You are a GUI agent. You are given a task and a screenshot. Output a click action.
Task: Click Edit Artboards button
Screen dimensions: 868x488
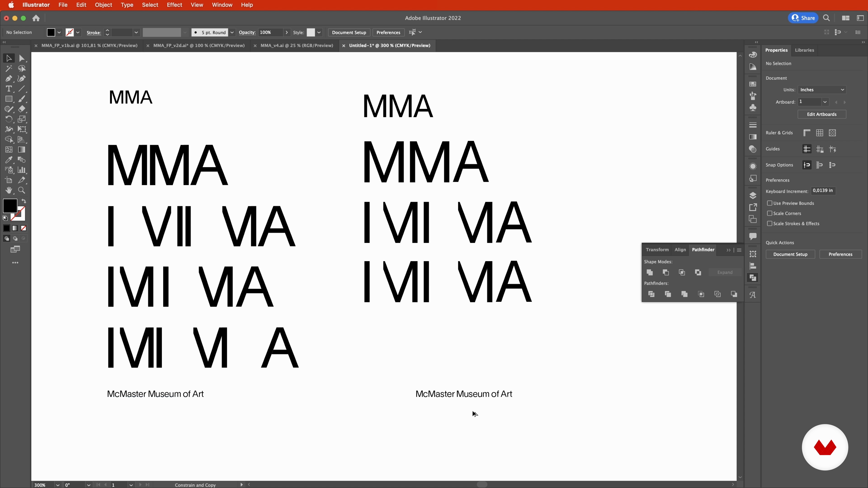pos(821,114)
